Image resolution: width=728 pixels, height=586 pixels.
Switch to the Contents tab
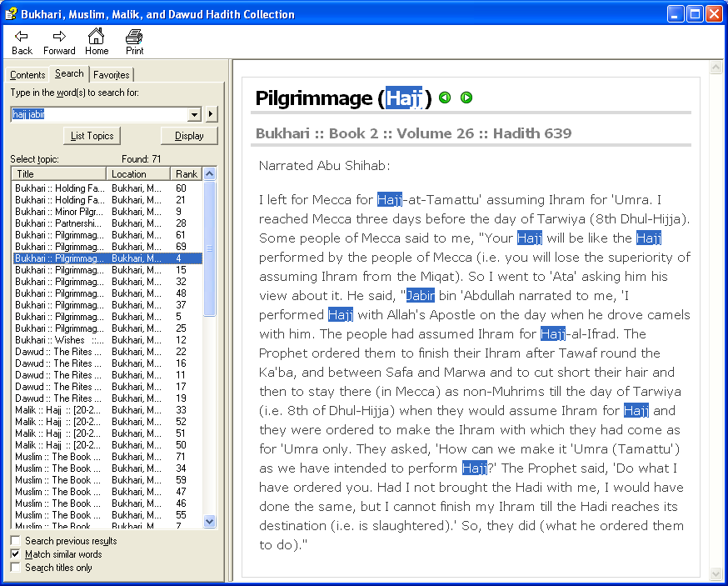(27, 75)
